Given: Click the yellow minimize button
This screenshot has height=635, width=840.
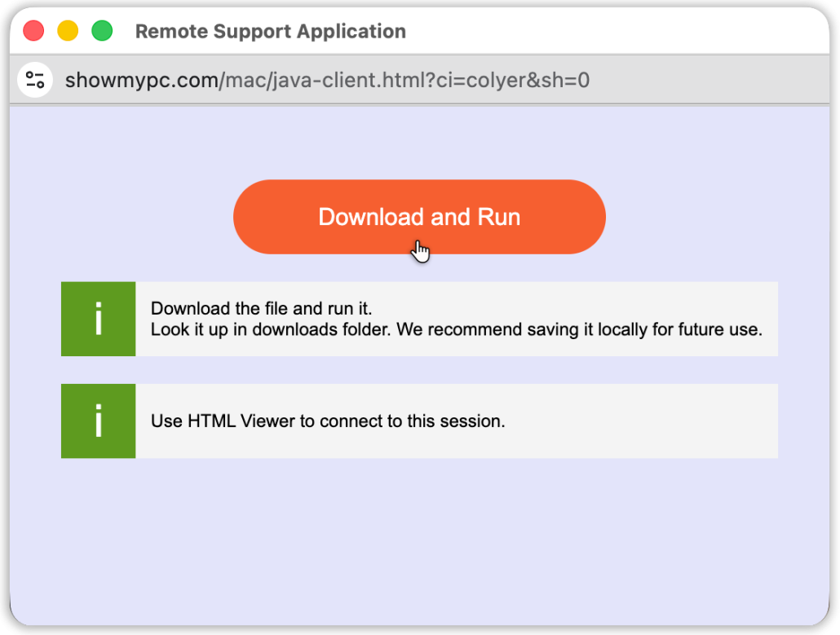Looking at the screenshot, I should point(68,29).
